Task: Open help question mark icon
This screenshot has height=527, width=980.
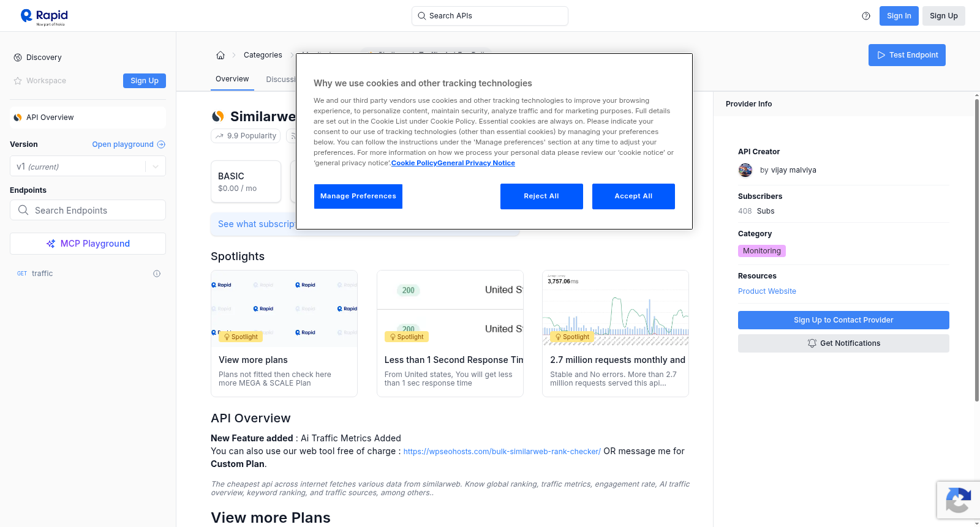Action: [x=866, y=16]
